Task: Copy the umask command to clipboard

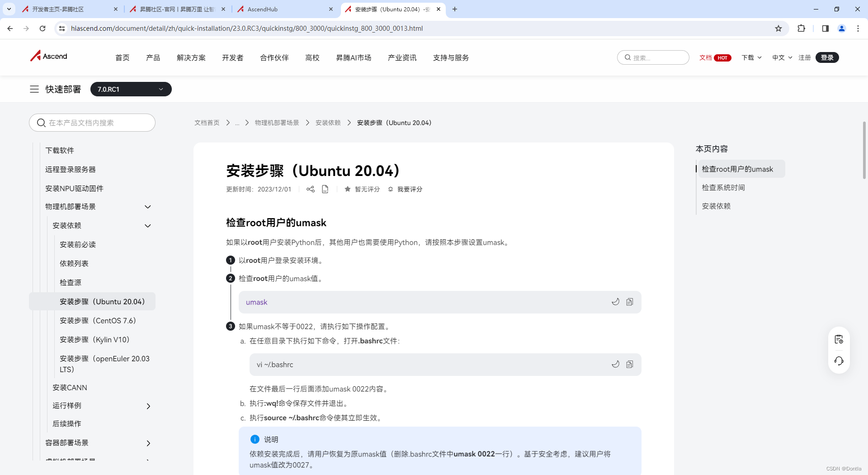Action: [630, 302]
